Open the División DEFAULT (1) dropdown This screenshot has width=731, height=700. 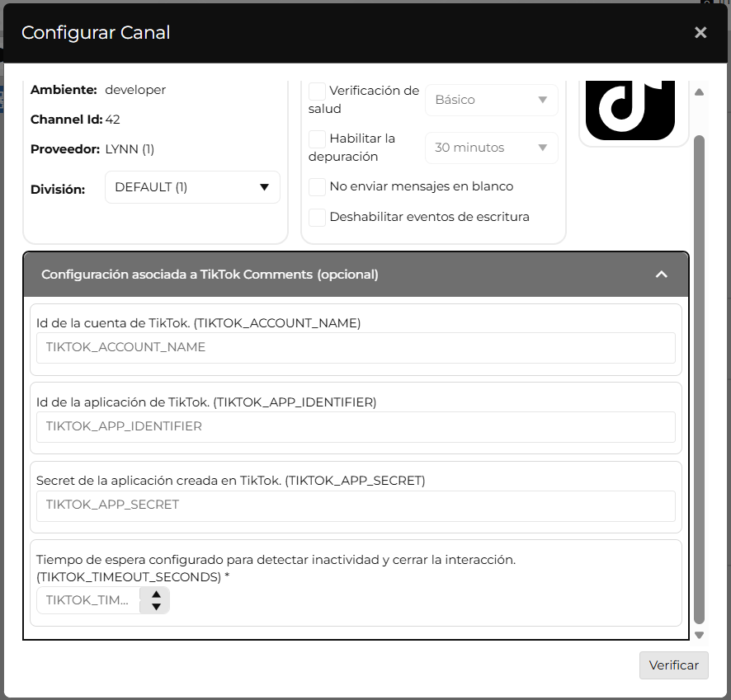click(192, 187)
